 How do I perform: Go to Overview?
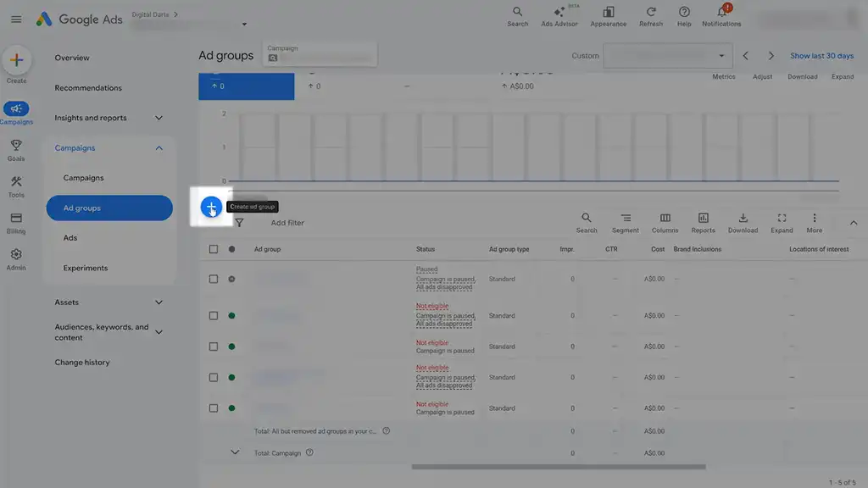click(x=72, y=58)
